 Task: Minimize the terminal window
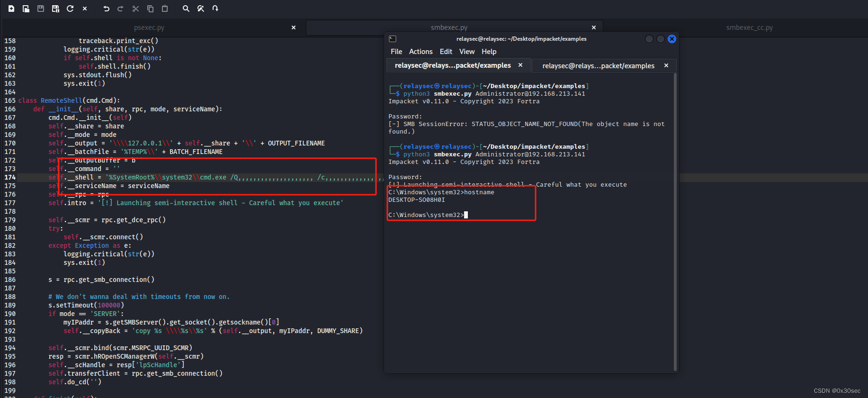[649, 39]
